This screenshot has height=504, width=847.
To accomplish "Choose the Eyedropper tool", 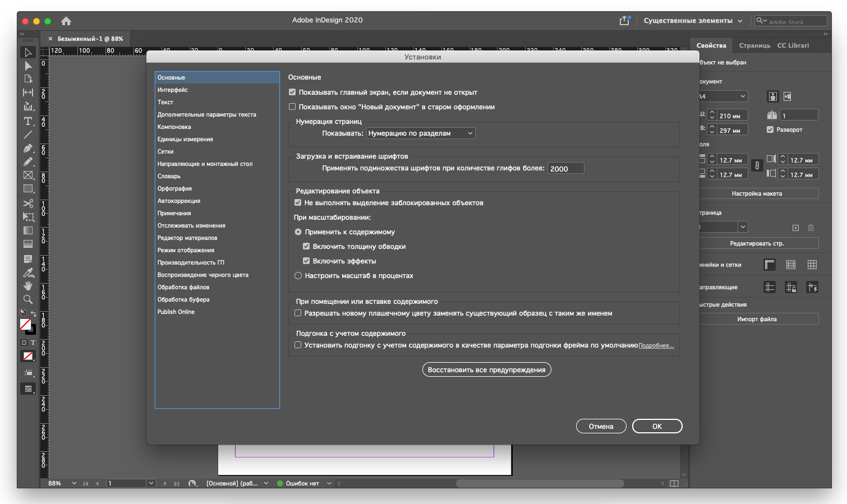I will pos(28,272).
